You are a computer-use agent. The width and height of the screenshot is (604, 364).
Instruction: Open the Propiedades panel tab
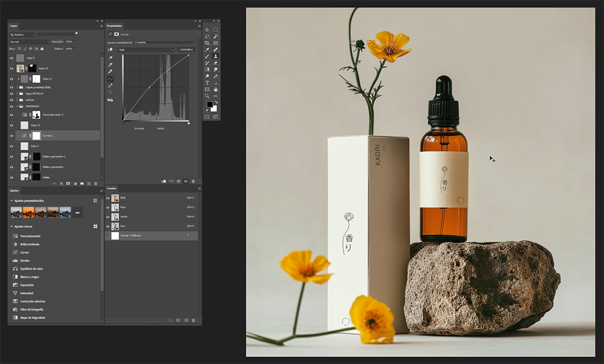click(115, 26)
